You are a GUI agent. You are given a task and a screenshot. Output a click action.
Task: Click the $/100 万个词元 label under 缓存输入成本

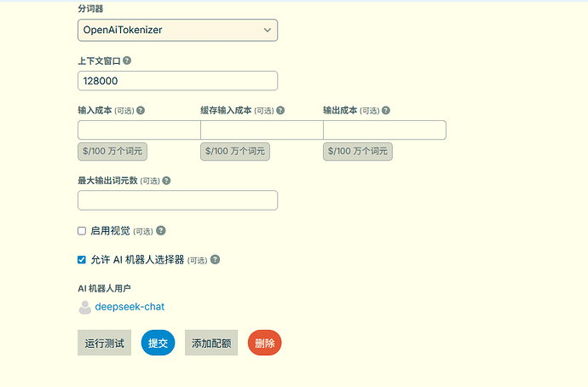[x=235, y=152]
